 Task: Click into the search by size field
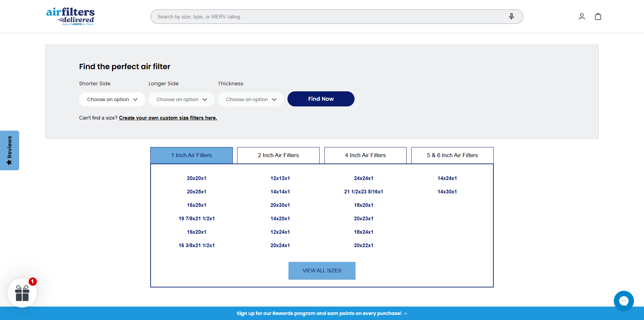[x=329, y=17]
